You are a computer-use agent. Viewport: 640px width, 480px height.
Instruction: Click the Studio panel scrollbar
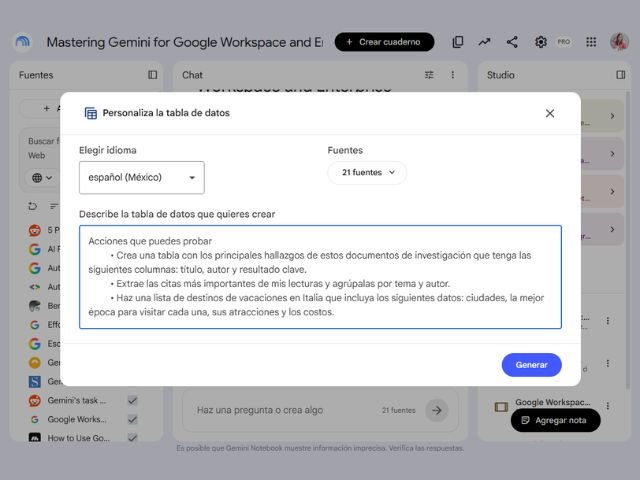[628, 241]
